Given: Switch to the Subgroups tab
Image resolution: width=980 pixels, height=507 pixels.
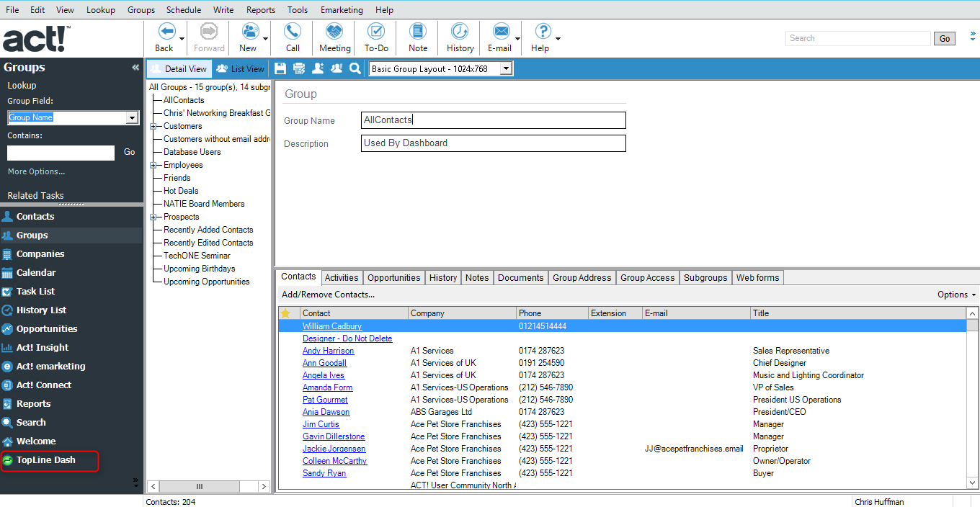Looking at the screenshot, I should [x=705, y=277].
